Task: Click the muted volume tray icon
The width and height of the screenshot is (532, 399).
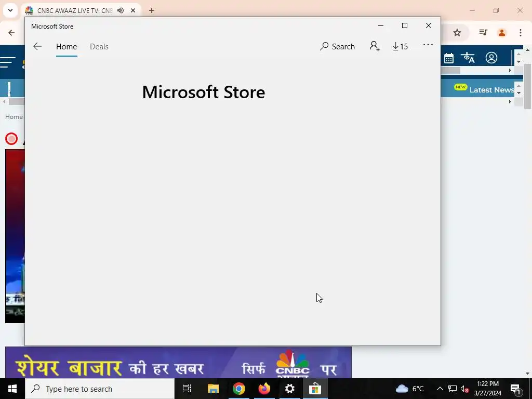Action: coord(465,389)
